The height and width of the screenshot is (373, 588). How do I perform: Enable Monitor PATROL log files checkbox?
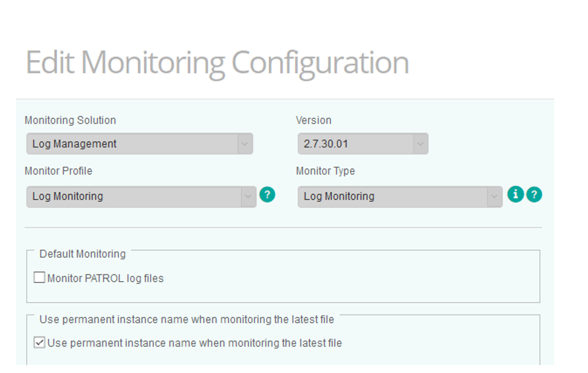pyautogui.click(x=40, y=278)
